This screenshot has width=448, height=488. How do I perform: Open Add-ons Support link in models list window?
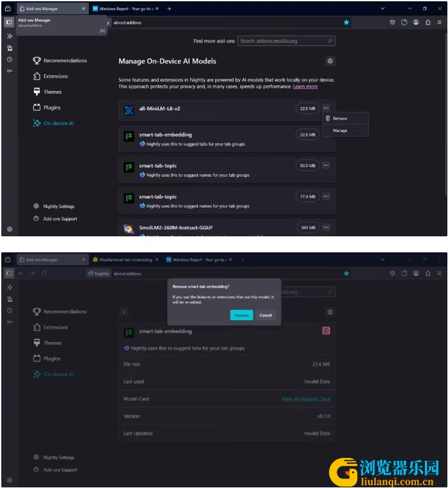point(55,218)
